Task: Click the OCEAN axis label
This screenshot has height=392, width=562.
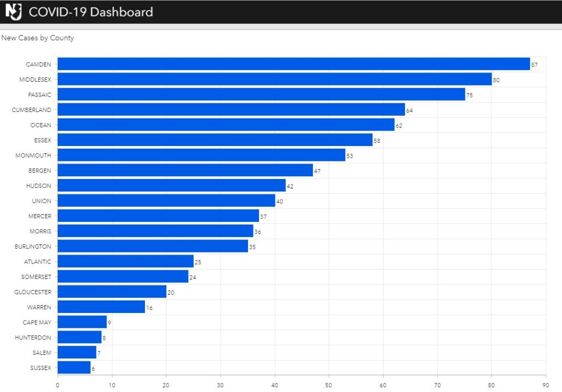Action: click(41, 125)
